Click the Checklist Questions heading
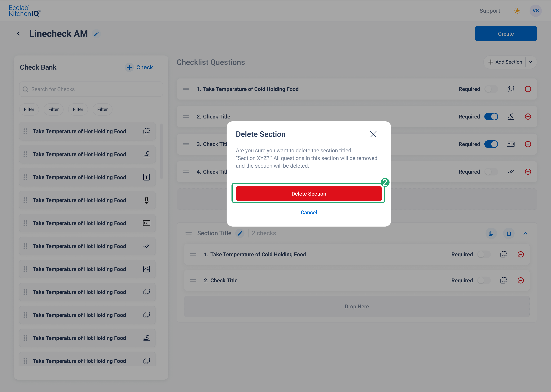Screen dimensions: 551x392 tap(211, 62)
